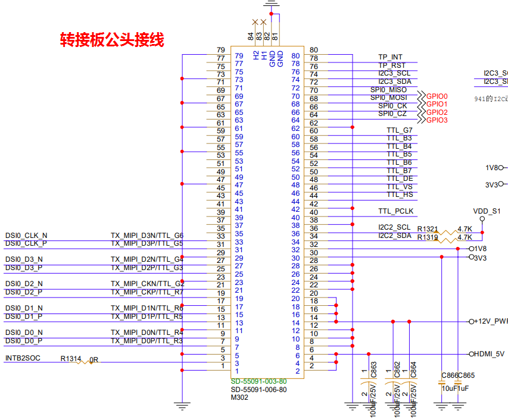Click the red title 转接板公头接线
The image size is (508, 420).
click(112, 40)
